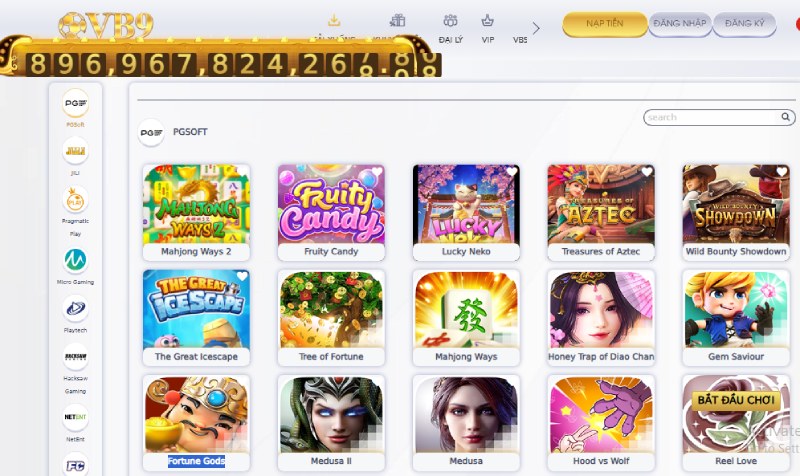
Task: Expand more navigation items with the arrow
Action: tap(536, 28)
